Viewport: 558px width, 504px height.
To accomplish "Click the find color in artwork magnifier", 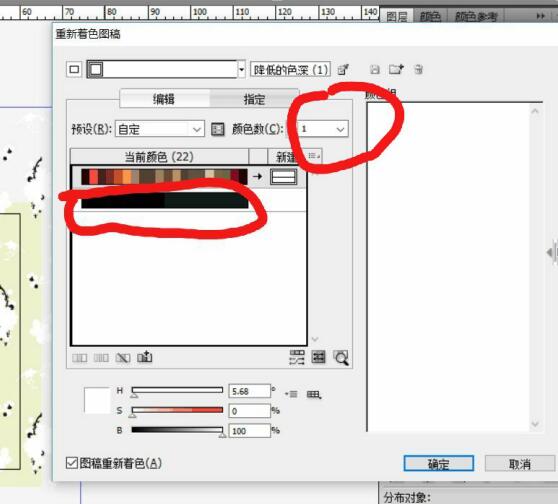I will (x=341, y=357).
